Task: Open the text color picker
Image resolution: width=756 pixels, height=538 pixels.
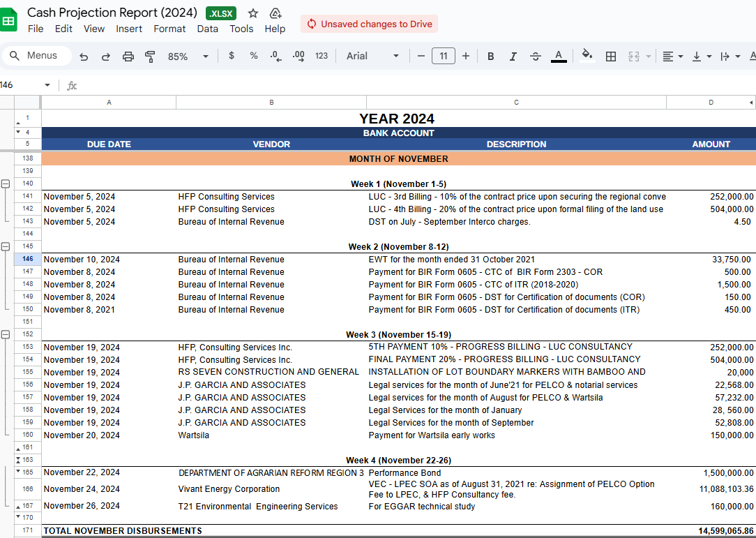Action: tap(559, 57)
